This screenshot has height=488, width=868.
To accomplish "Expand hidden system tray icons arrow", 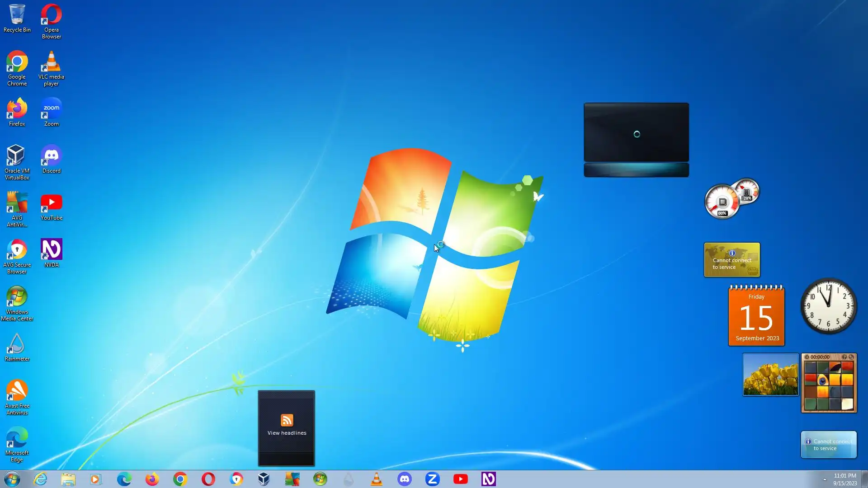I will (825, 479).
